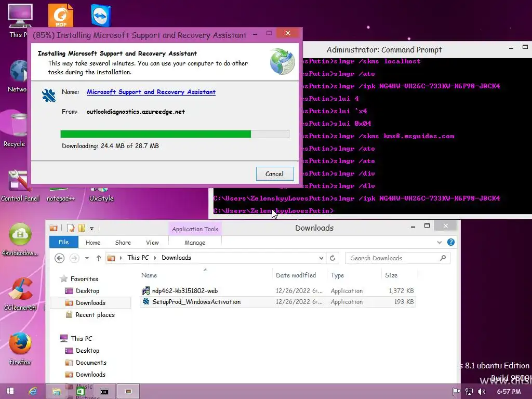The width and height of the screenshot is (532, 399).
Task: Sort files by the Name column header
Action: pyautogui.click(x=206, y=275)
